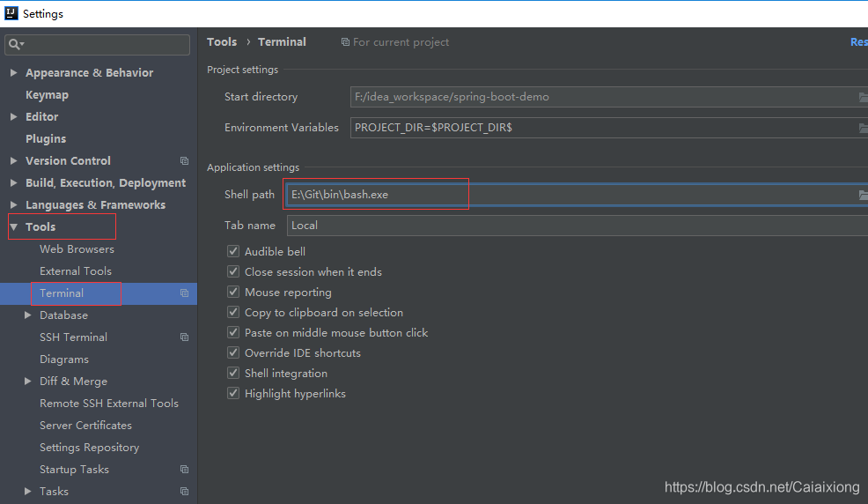Select the Version Control category

68,160
